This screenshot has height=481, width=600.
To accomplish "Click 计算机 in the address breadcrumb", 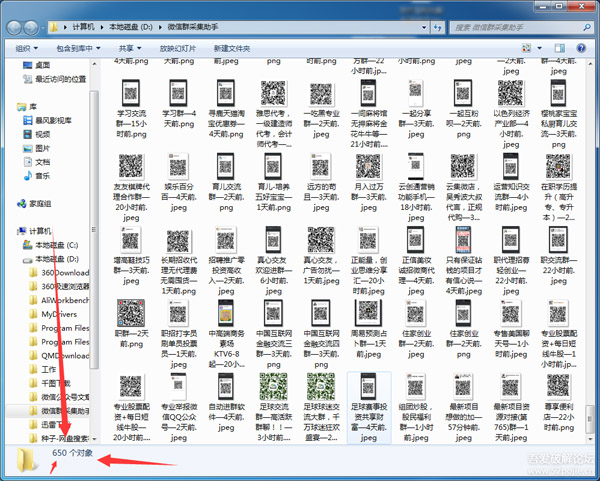I will tap(83, 27).
